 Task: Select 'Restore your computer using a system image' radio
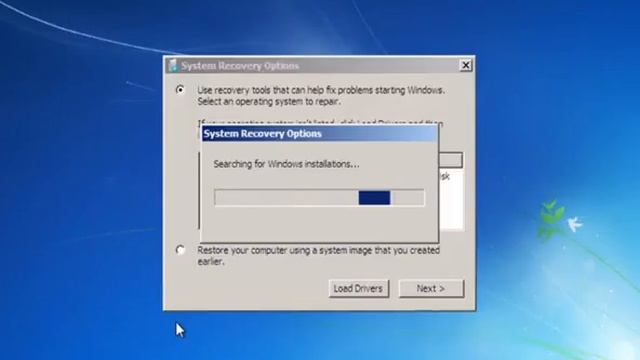coord(180,249)
